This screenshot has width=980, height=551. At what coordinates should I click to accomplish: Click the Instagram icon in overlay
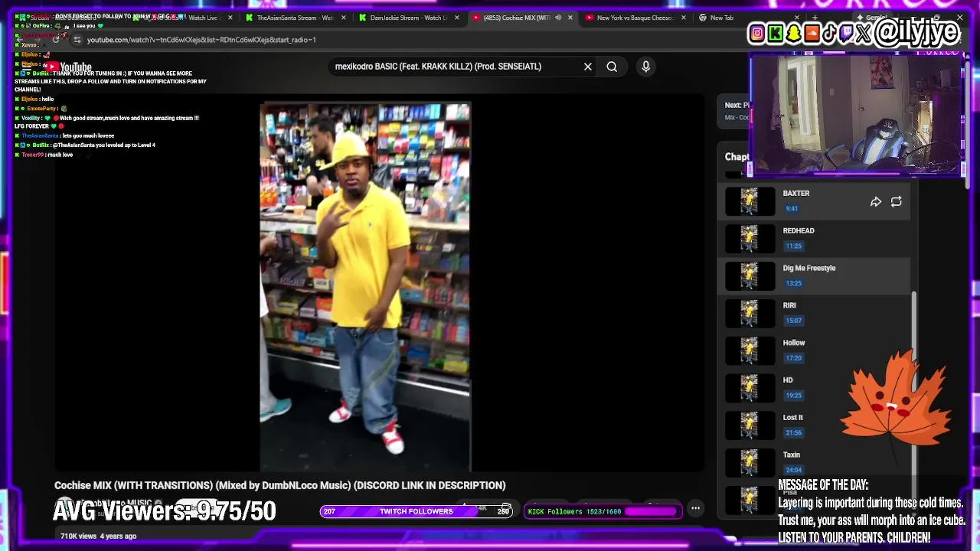757,33
